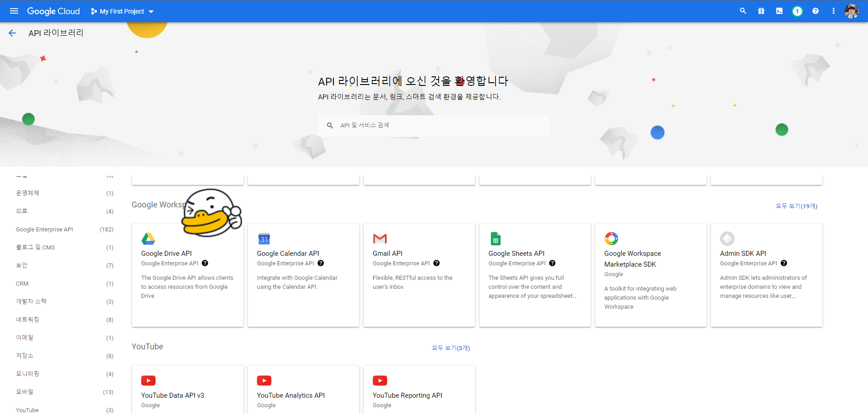Click YouTube Data API v3 icon

pos(148,381)
